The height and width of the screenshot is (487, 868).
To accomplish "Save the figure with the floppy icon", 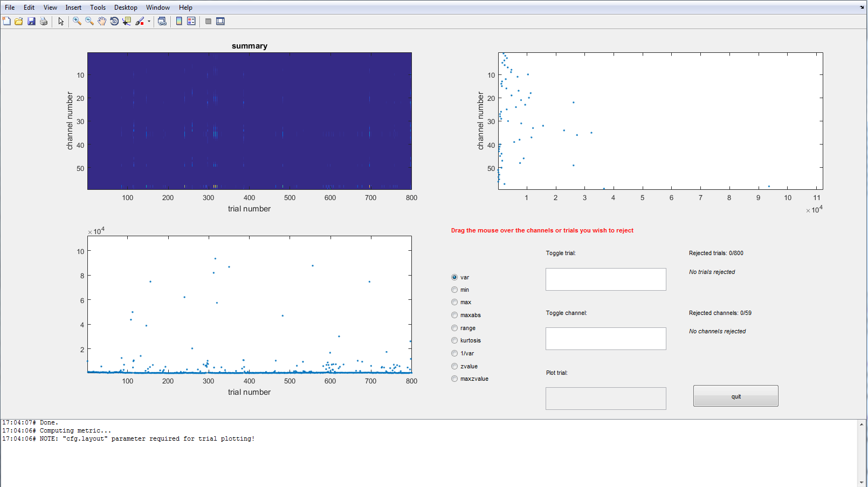I will (x=31, y=21).
